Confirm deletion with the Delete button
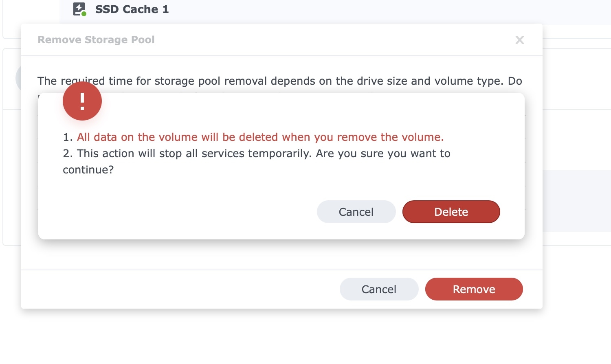Viewport: 611px width, 364px height. pos(451,212)
